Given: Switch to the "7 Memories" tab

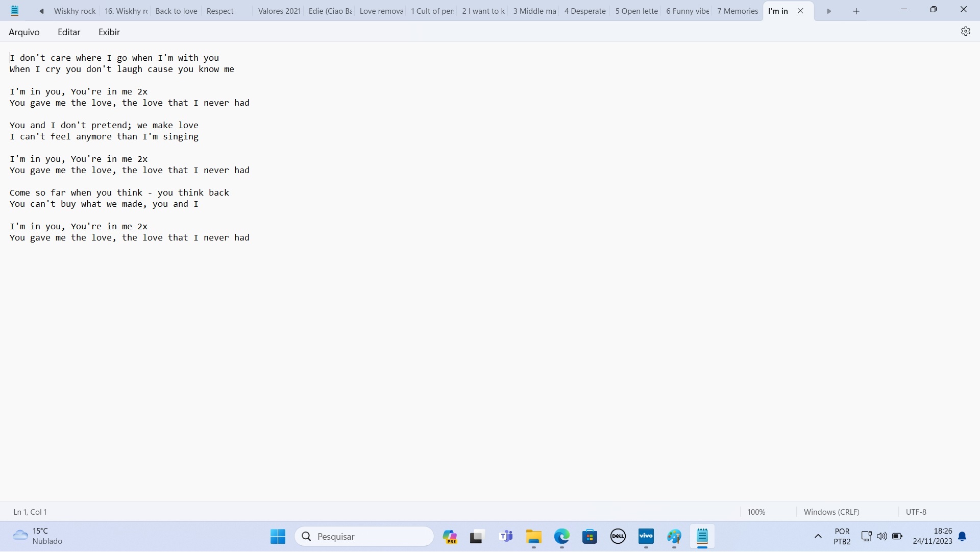Looking at the screenshot, I should click(x=738, y=11).
